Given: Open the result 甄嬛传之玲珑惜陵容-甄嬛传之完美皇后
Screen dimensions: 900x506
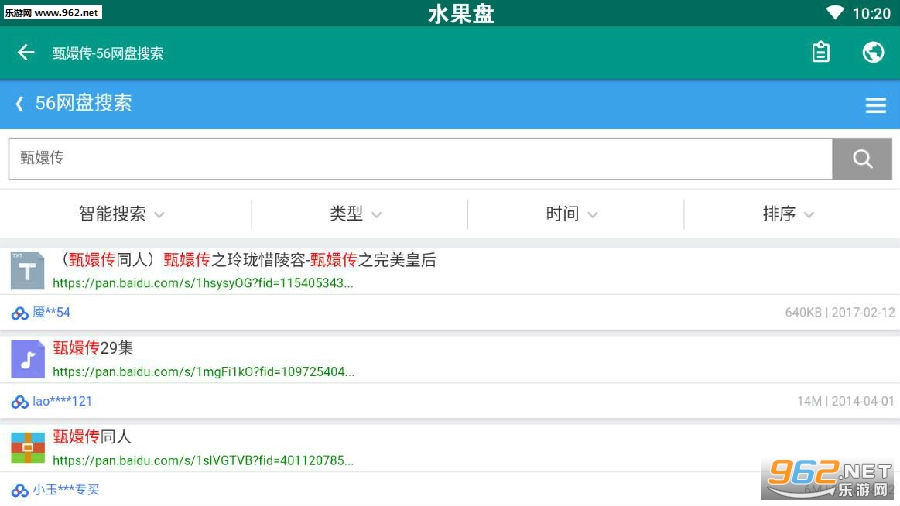Looking at the screenshot, I should point(247,260).
